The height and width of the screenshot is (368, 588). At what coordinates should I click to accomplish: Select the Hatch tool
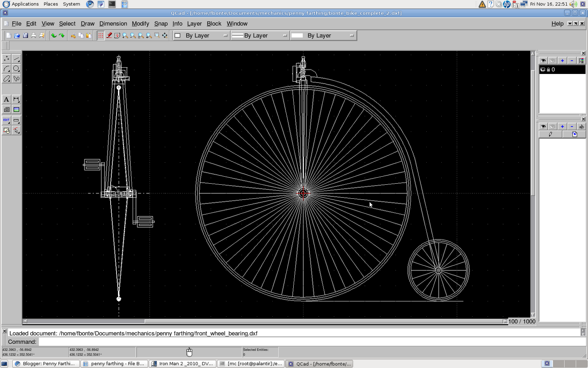[x=6, y=109]
